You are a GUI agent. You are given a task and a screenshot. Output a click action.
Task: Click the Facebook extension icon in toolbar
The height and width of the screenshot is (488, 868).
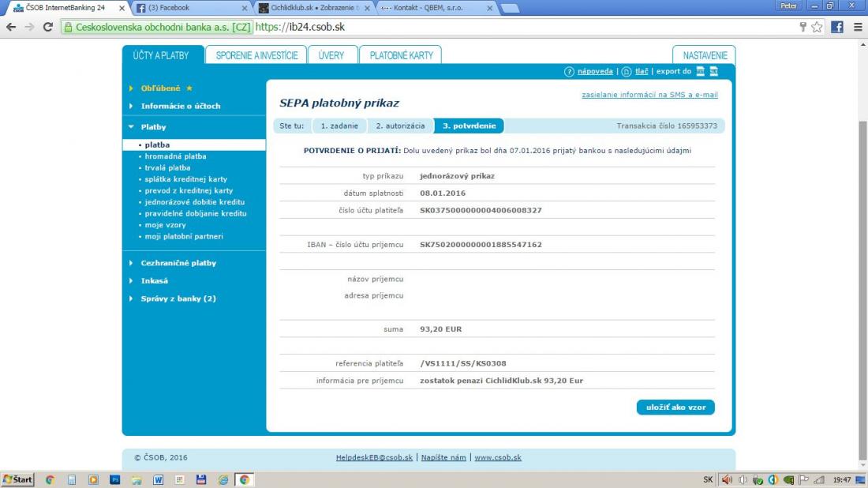[837, 27]
